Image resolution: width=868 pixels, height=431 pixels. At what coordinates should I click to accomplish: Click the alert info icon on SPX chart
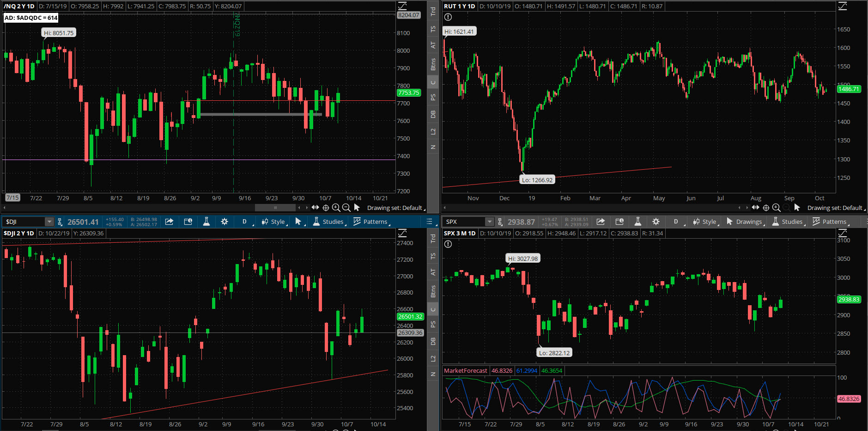[x=448, y=244]
